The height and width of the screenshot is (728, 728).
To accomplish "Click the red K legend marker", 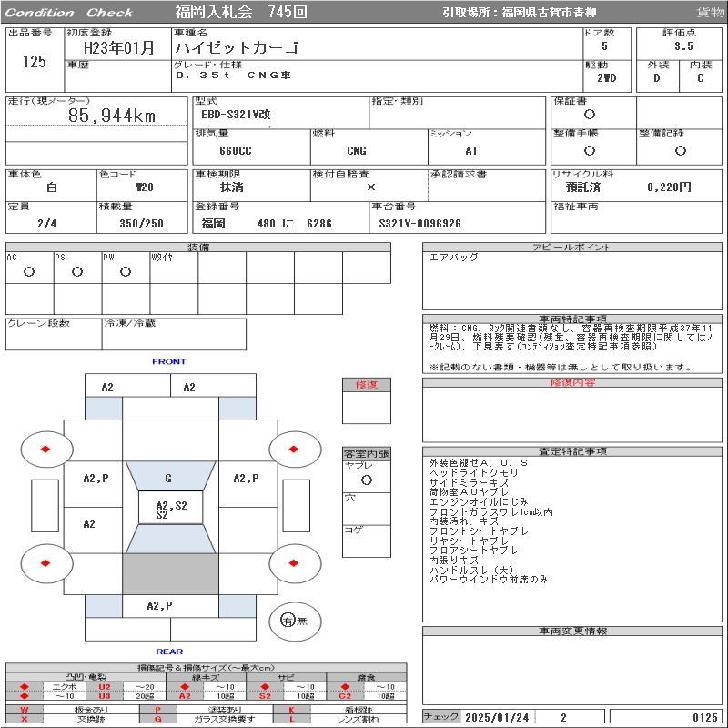I will [291, 710].
